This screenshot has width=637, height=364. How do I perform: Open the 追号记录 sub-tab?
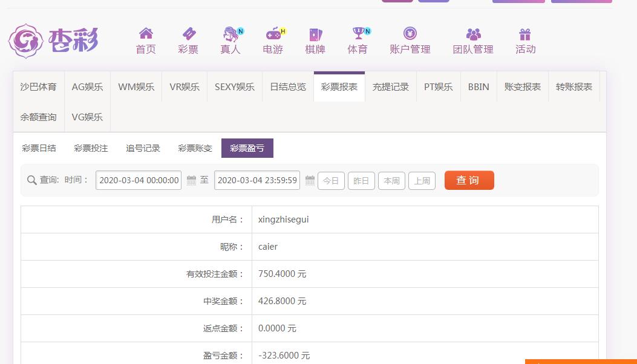click(143, 148)
